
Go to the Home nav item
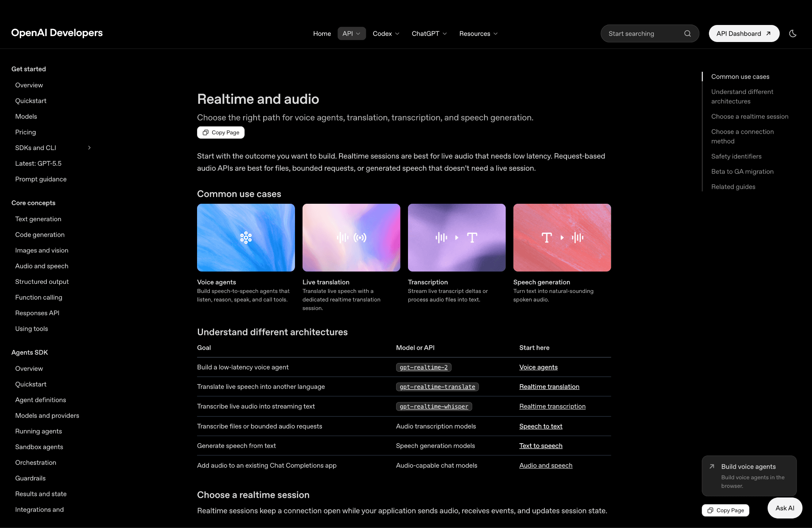tap(322, 34)
